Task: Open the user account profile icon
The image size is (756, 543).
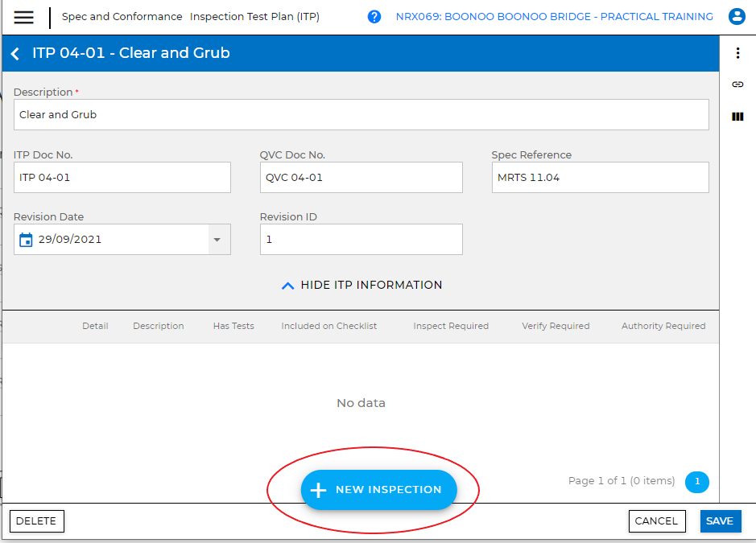Action: tap(736, 17)
